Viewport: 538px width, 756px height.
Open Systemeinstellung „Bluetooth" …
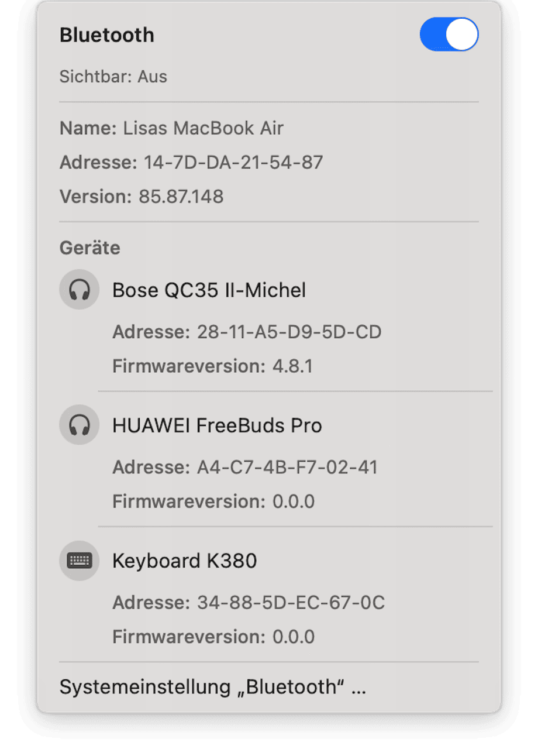(213, 687)
